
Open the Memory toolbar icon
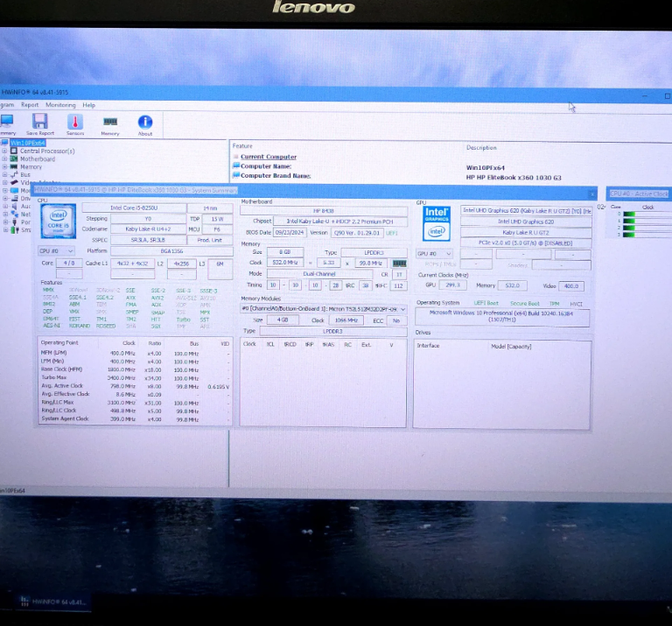pos(110,123)
